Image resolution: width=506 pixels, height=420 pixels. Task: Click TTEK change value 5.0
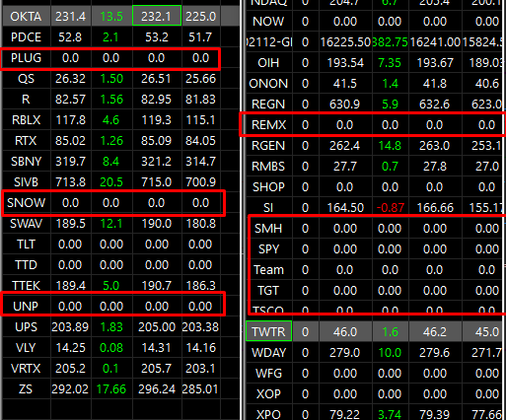[x=111, y=285]
